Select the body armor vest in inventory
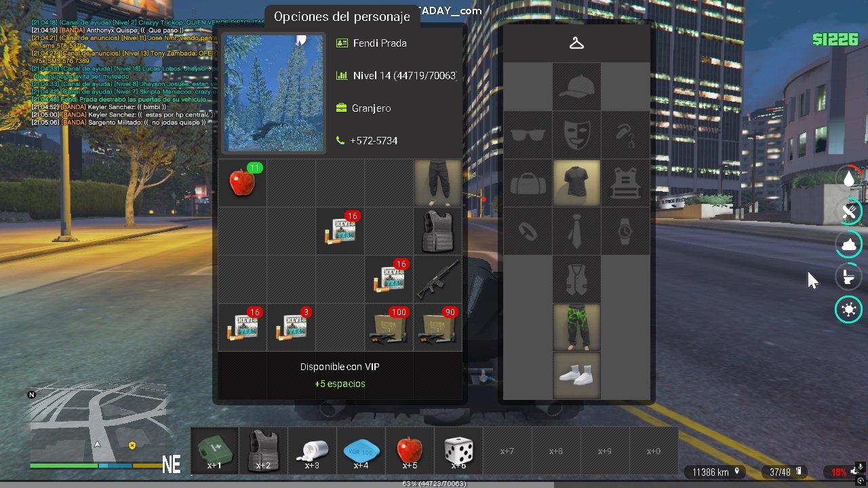 (437, 231)
